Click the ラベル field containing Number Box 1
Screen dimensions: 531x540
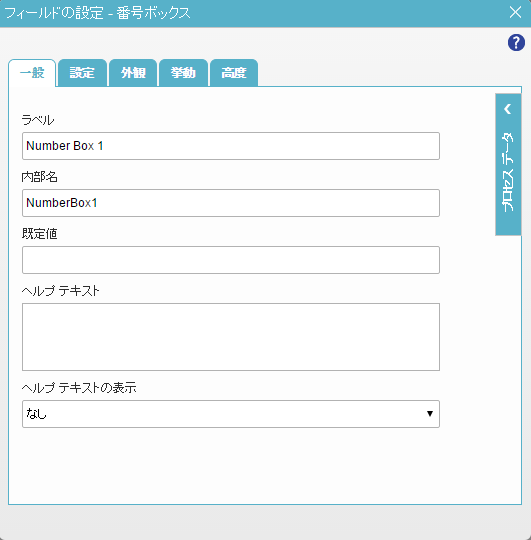tap(231, 146)
